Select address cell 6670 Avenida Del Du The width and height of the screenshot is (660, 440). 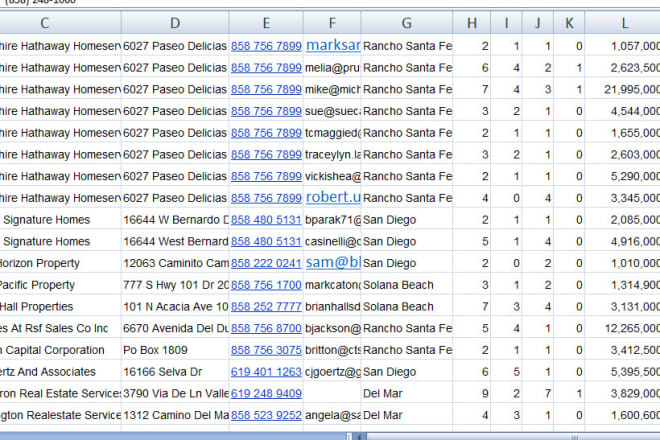coord(175,328)
